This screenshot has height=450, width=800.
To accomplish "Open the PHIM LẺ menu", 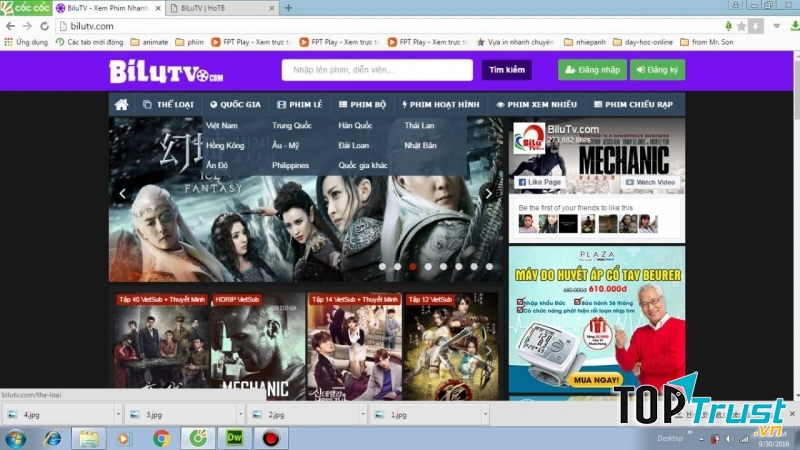I will click(x=300, y=105).
